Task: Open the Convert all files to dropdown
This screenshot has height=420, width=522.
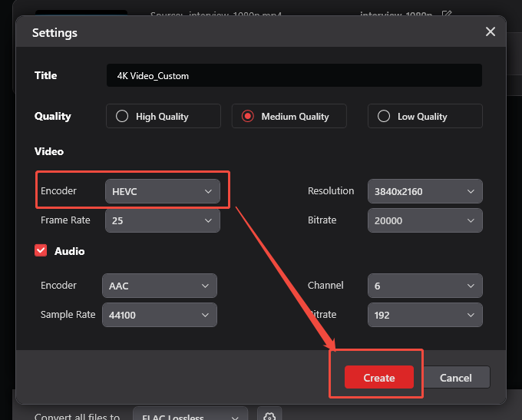Action: (190, 415)
